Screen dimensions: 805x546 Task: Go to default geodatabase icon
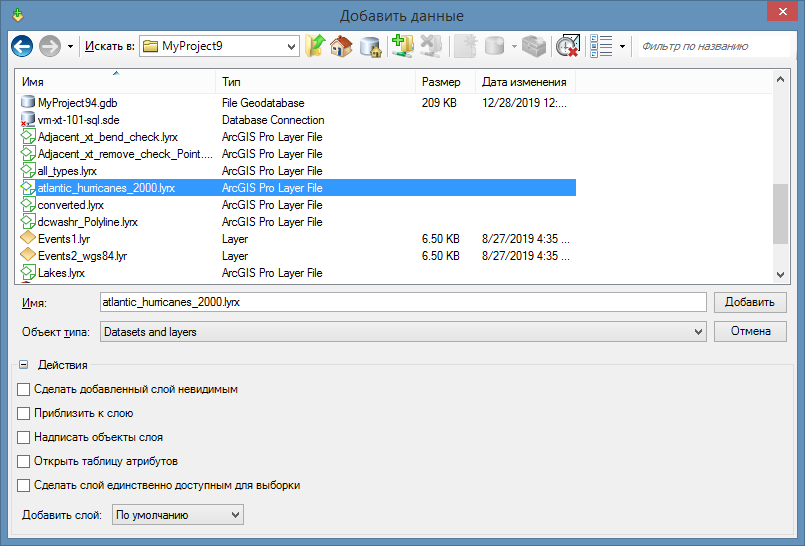coord(370,46)
